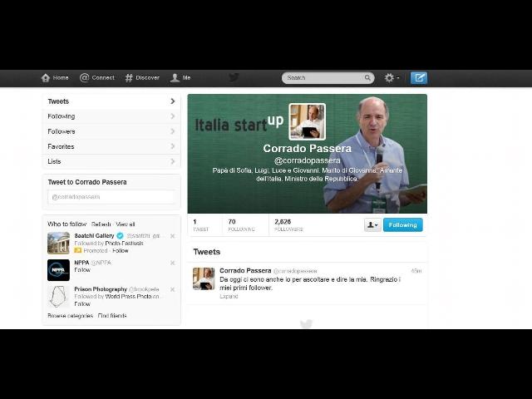The image size is (532, 399).
Task: Select Favorites in the profile sidebar
Action: pos(111,146)
